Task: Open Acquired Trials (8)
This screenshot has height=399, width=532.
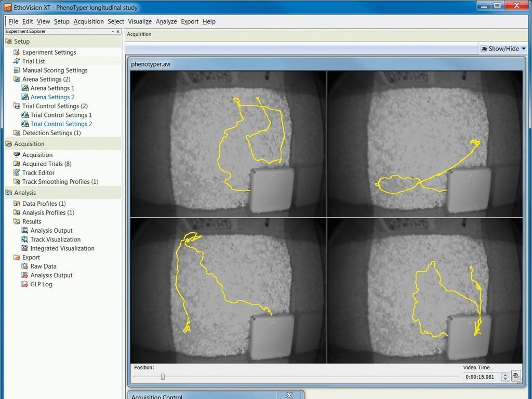Action: 47,164
